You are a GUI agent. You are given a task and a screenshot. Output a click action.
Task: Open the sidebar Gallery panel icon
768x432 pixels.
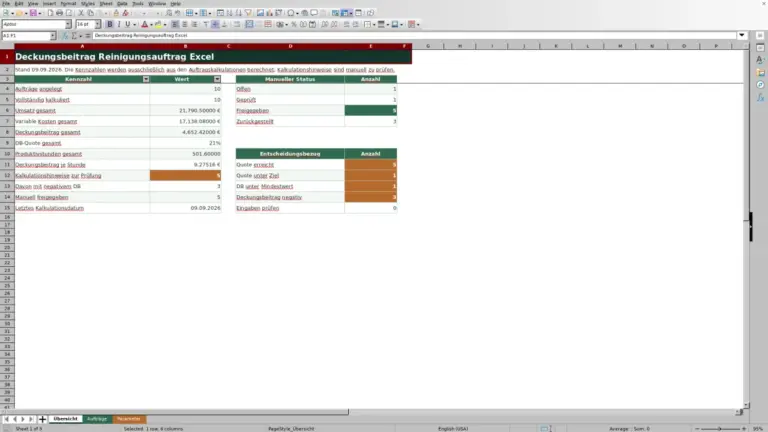[760, 72]
